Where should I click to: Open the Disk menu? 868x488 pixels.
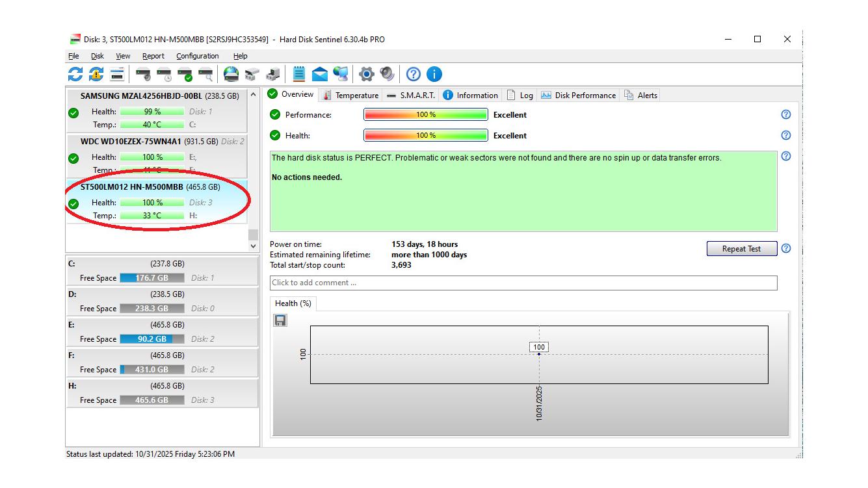tap(98, 56)
